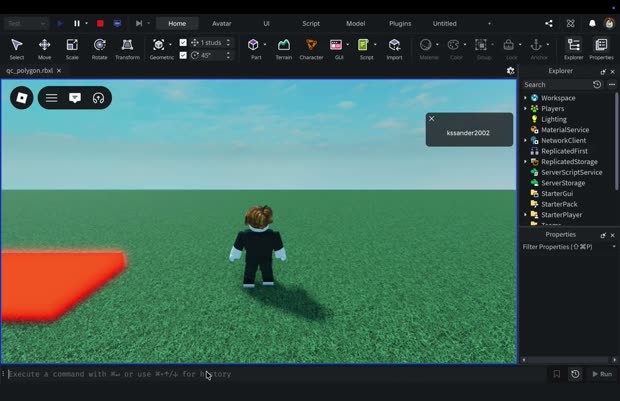
Task: Run the command bar command
Action: 602,374
